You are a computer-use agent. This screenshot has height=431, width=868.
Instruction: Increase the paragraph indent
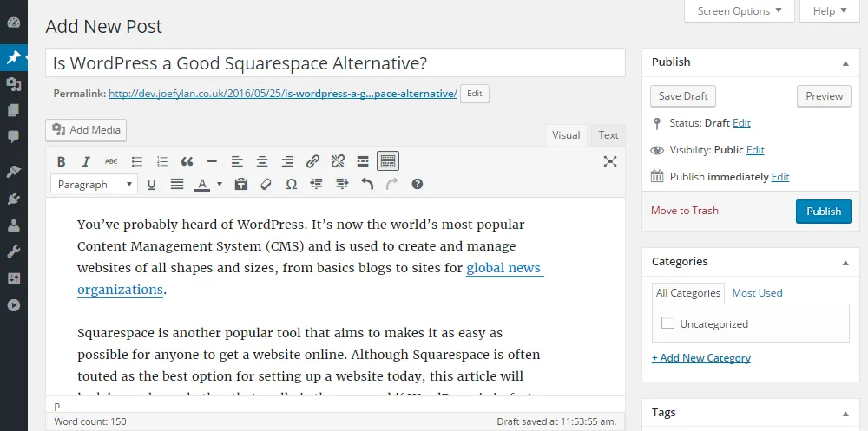click(342, 184)
